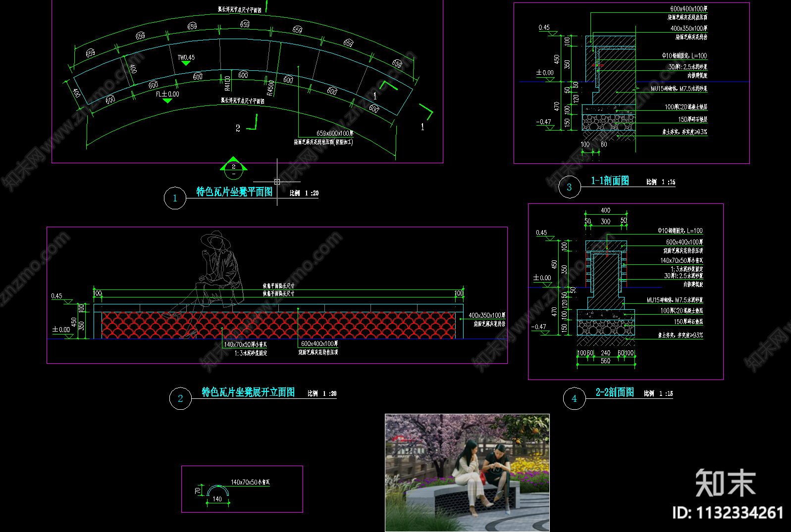The height and width of the screenshot is (532, 791).
Task: Click the 特色瓦片坐凳平面图 title
Action: 234,192
